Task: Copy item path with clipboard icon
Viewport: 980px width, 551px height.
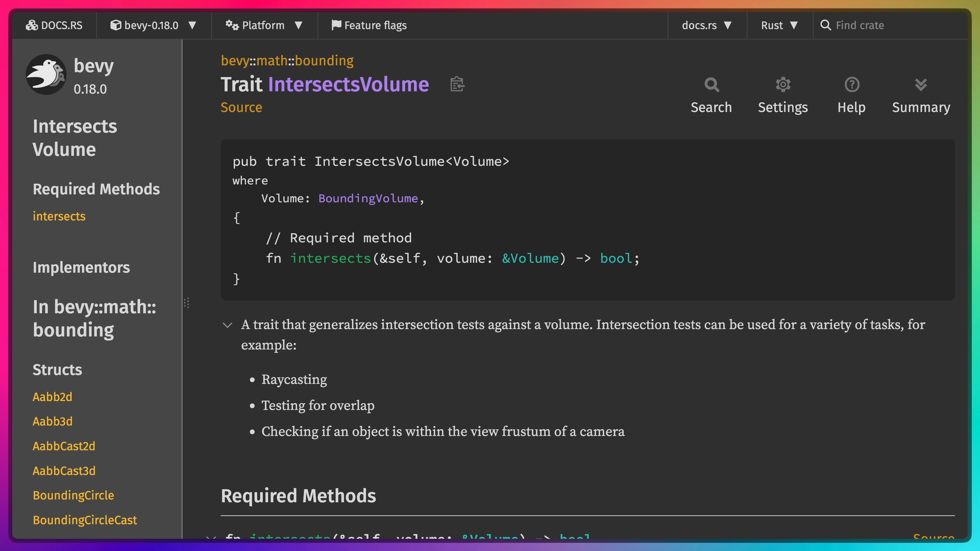Action: [457, 84]
